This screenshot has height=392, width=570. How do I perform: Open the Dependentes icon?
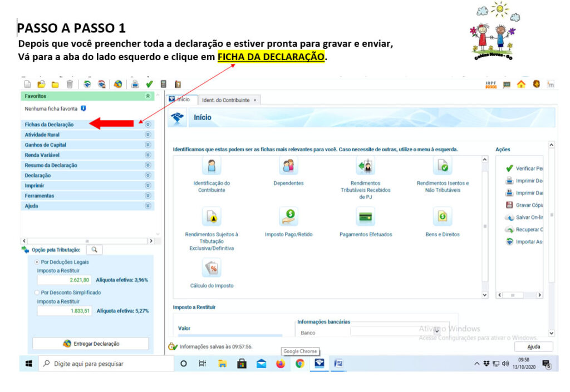[288, 166]
